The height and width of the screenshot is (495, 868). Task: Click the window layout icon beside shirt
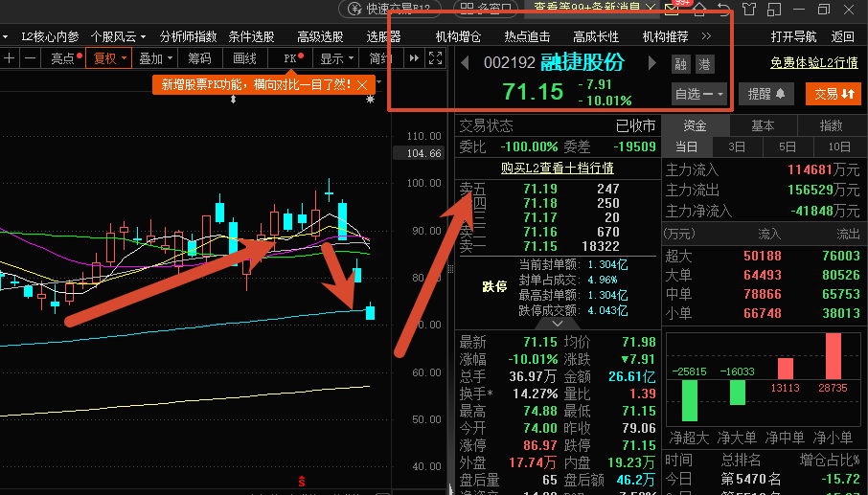pos(774,9)
